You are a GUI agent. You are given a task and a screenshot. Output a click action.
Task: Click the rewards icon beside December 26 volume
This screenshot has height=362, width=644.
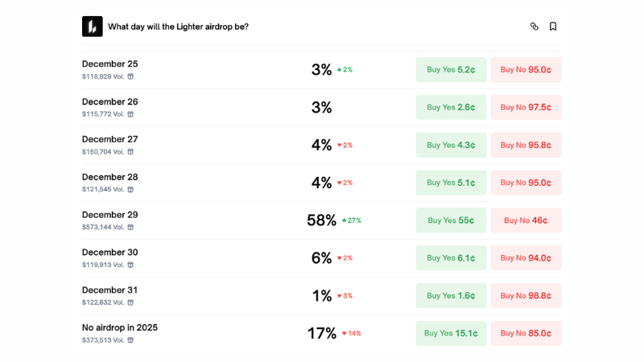click(x=130, y=114)
